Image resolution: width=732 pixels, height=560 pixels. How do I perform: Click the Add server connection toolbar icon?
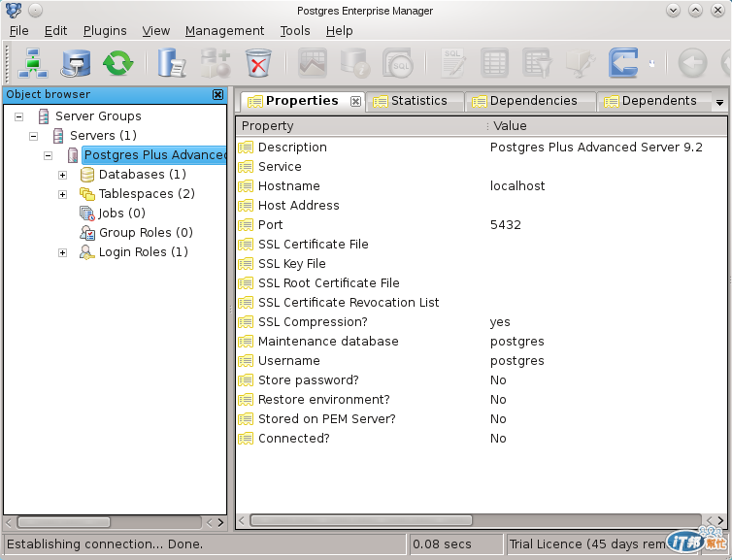(33, 63)
